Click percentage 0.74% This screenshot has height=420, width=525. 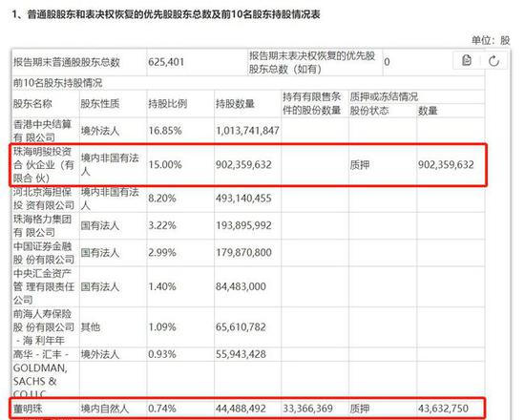click(x=162, y=409)
